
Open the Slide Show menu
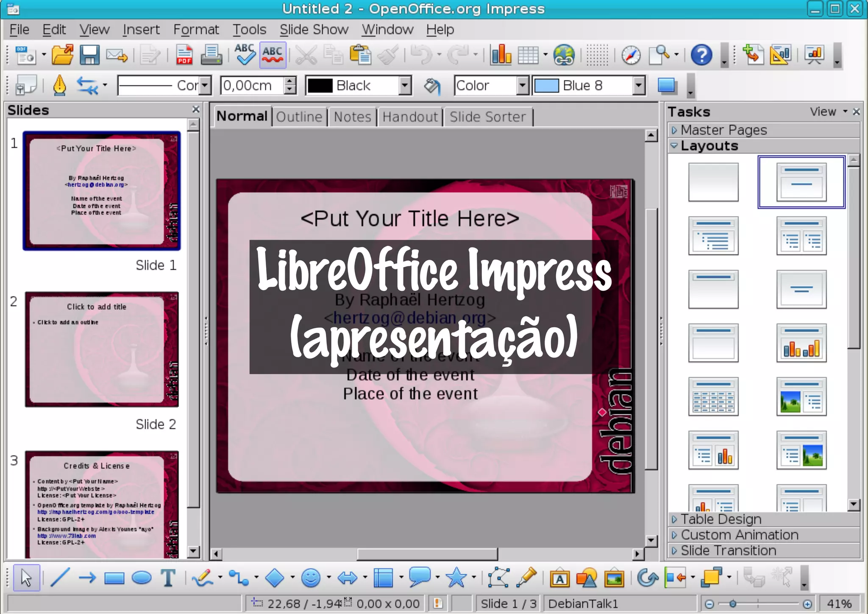pyautogui.click(x=314, y=29)
